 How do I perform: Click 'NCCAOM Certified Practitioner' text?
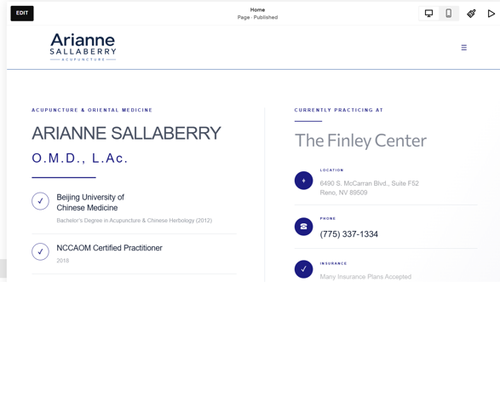click(x=109, y=248)
